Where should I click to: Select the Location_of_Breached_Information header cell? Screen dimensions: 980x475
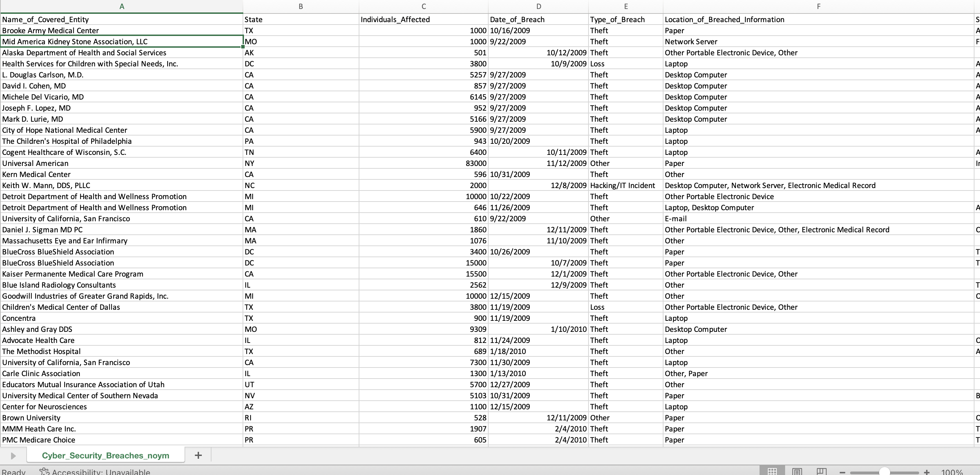point(818,19)
